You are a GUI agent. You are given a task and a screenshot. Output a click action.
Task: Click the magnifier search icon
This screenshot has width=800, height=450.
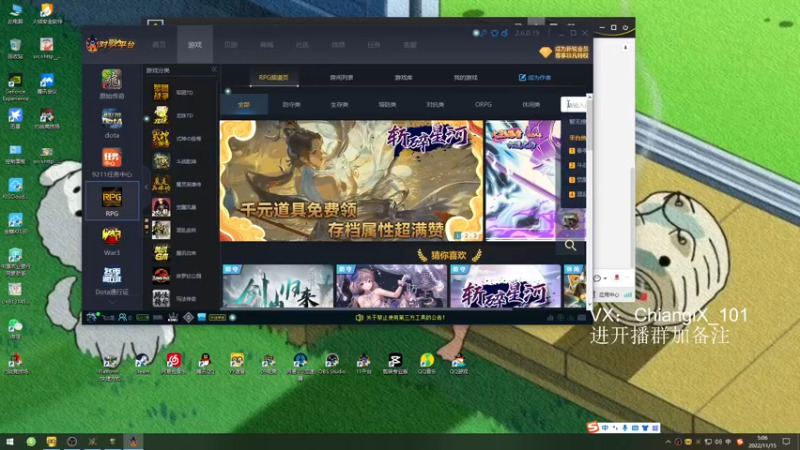coord(570,246)
